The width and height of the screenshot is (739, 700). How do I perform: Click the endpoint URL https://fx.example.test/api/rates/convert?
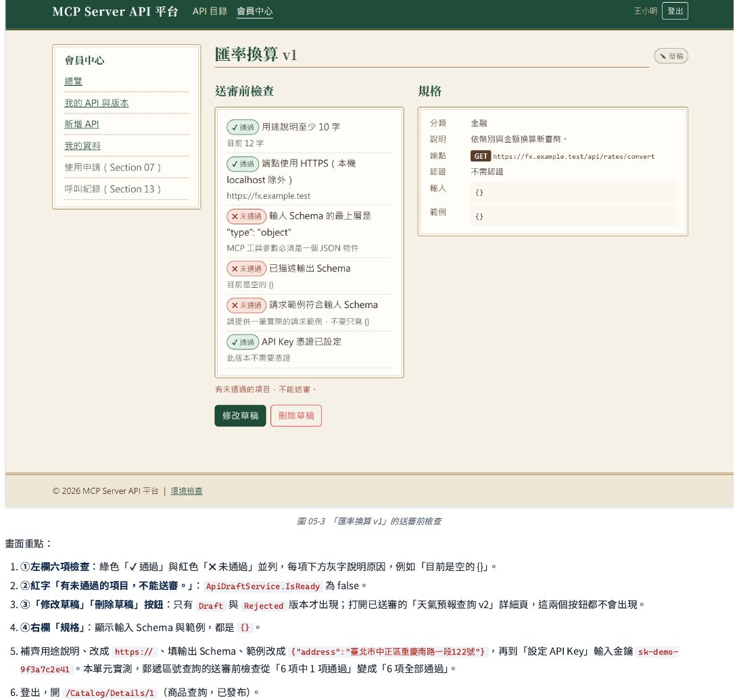click(573, 156)
